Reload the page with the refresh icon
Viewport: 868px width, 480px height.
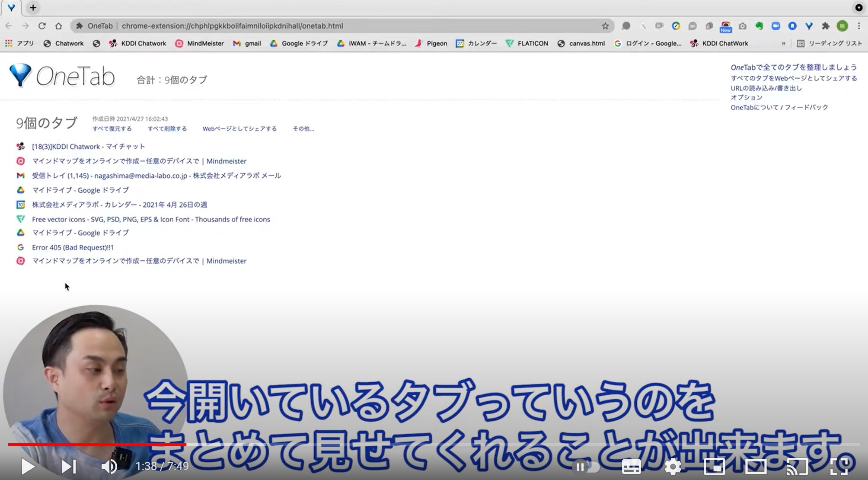(42, 26)
